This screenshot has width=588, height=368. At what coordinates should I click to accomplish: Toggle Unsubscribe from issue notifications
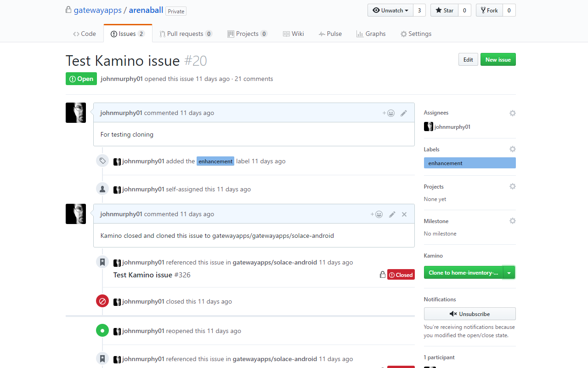(x=469, y=314)
